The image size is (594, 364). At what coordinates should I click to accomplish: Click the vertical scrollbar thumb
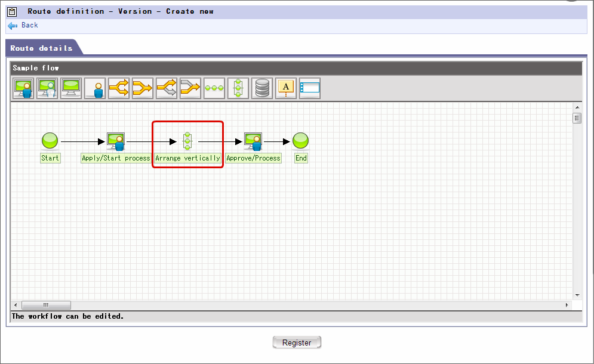(x=577, y=118)
